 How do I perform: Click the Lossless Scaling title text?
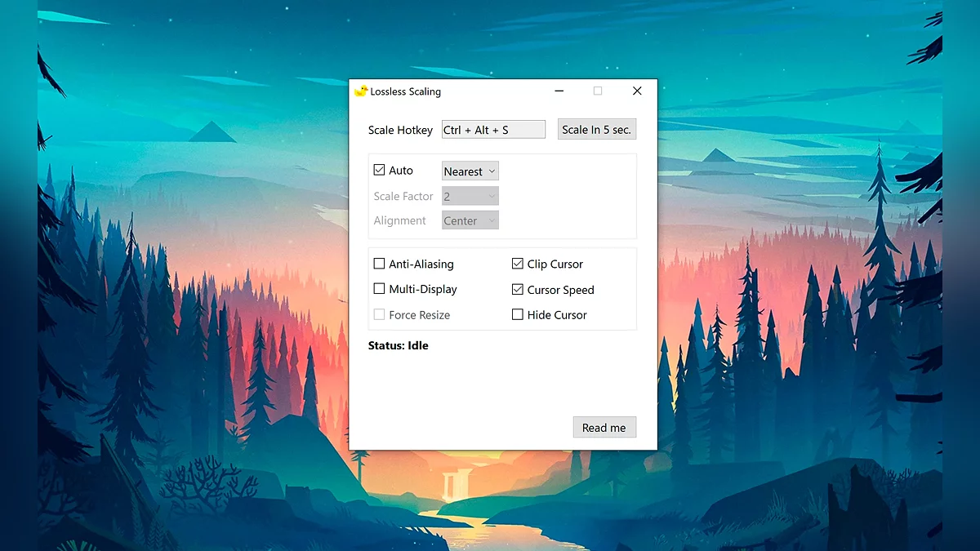406,91
